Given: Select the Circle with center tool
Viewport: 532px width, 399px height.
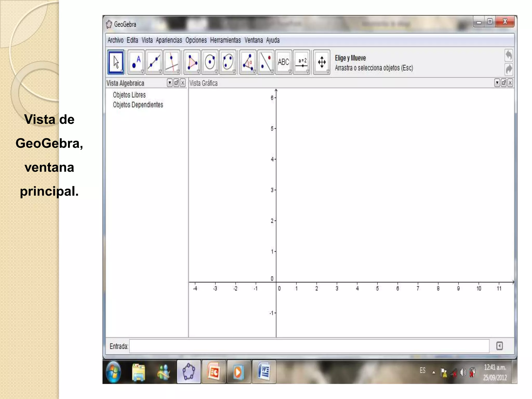Looking at the screenshot, I should pyautogui.click(x=210, y=62).
